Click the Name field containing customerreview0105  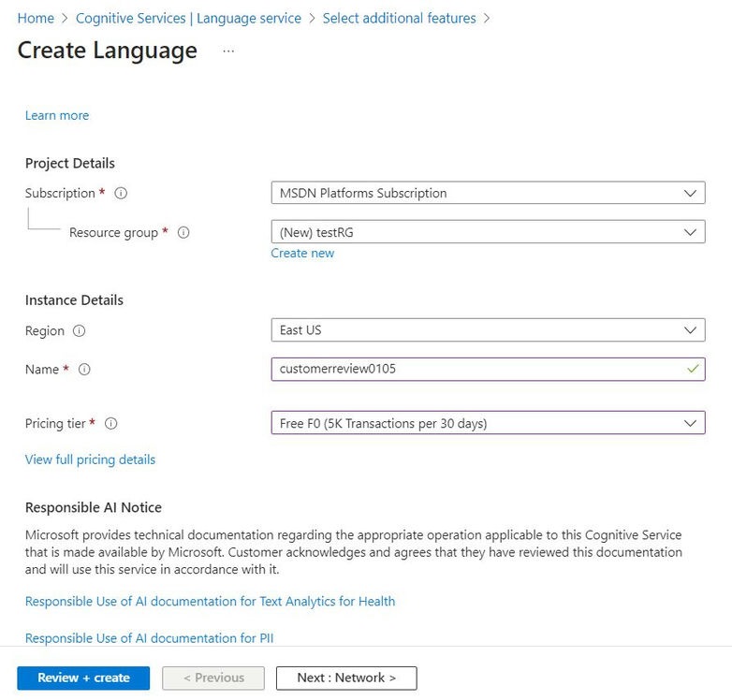(x=477, y=369)
